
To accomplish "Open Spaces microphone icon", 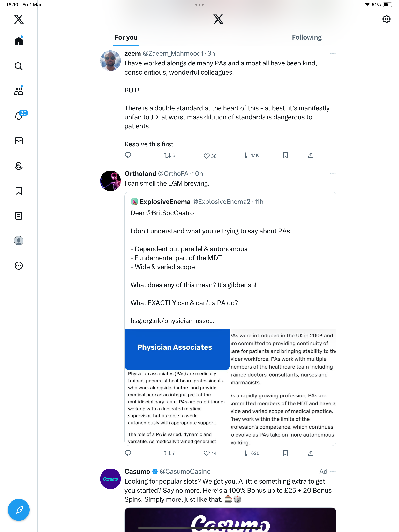I will (19, 166).
